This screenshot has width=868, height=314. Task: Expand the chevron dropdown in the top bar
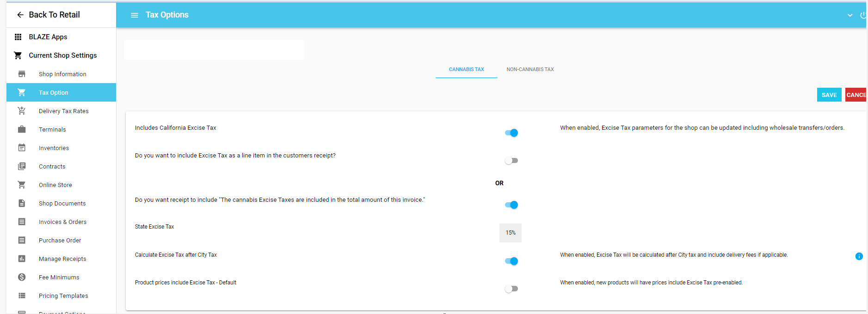850,15
